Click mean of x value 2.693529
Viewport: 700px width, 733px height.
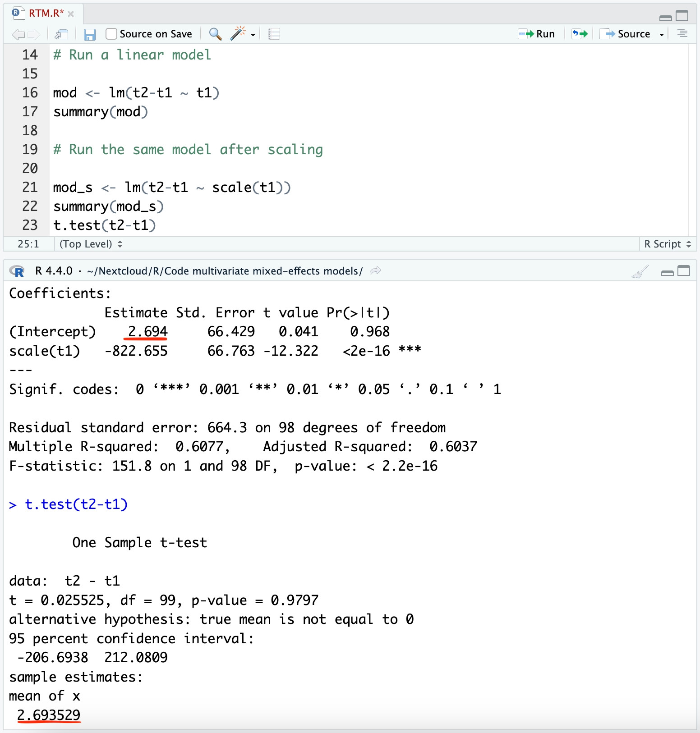tap(49, 715)
